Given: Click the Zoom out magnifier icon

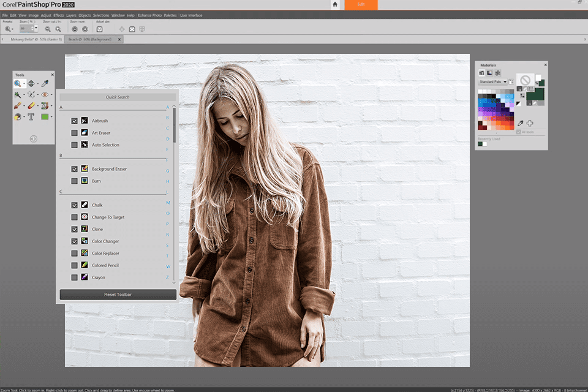Looking at the screenshot, I should pyautogui.click(x=48, y=29).
